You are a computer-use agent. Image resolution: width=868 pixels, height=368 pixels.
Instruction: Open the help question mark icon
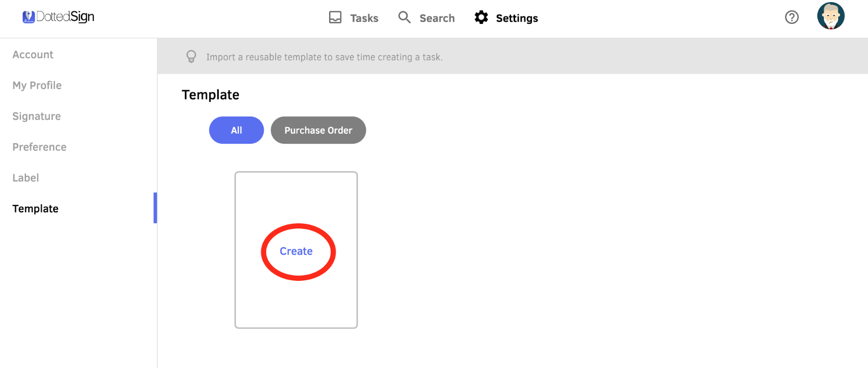click(x=792, y=17)
